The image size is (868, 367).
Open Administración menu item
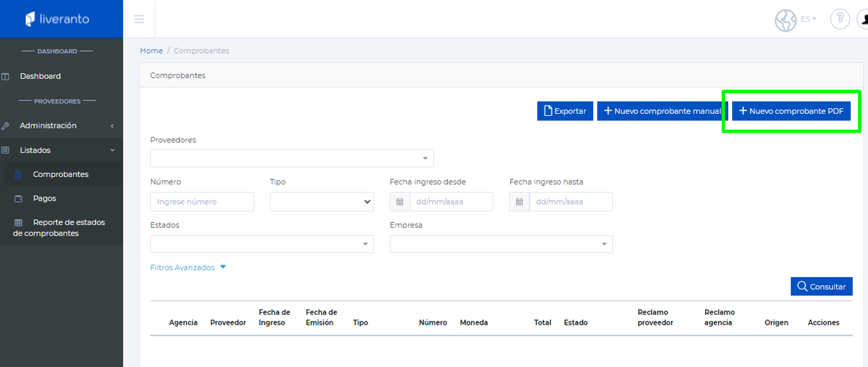coord(48,126)
